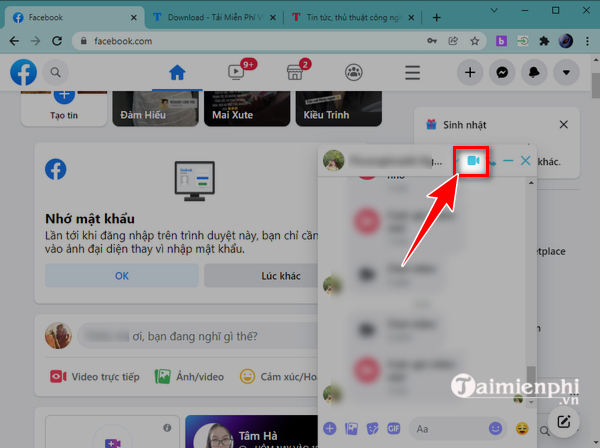This screenshot has width=600, height=448.
Task: Open the Facebook search icon
Action: [x=55, y=72]
